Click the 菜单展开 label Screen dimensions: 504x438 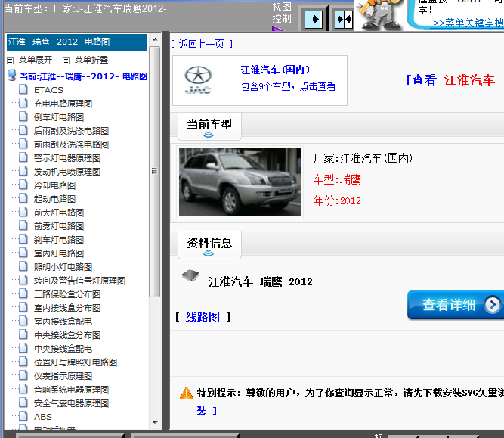[x=36, y=60]
